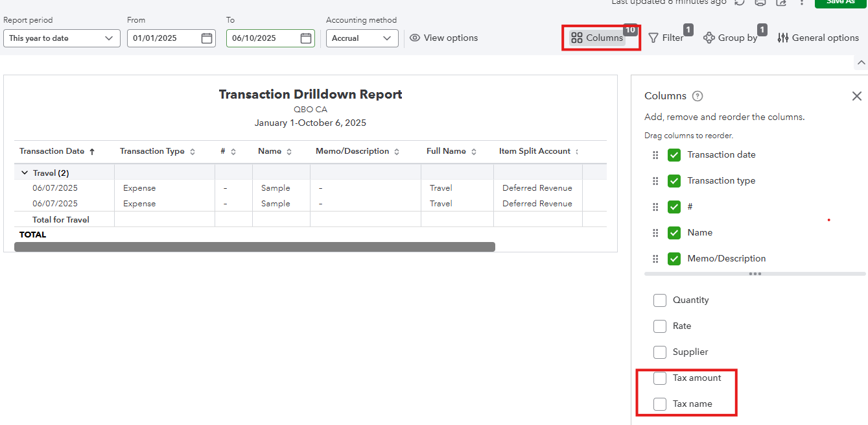The width and height of the screenshot is (868, 425).
Task: Click the January 1-October 6, 2025 date range
Action: 311,123
